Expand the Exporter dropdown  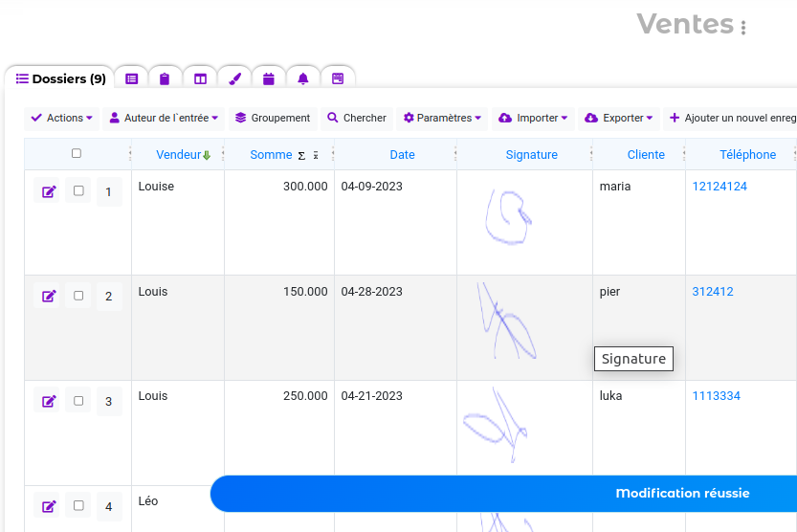(x=618, y=118)
